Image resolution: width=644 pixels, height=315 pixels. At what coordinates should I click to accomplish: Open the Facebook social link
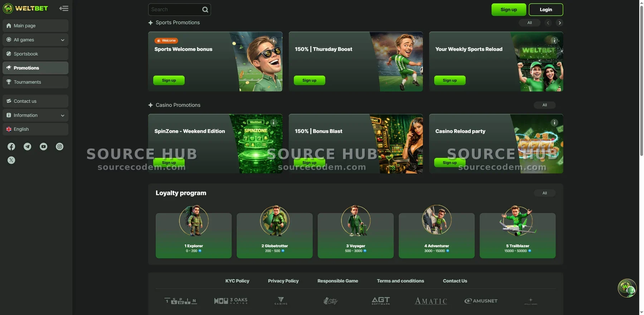click(11, 147)
